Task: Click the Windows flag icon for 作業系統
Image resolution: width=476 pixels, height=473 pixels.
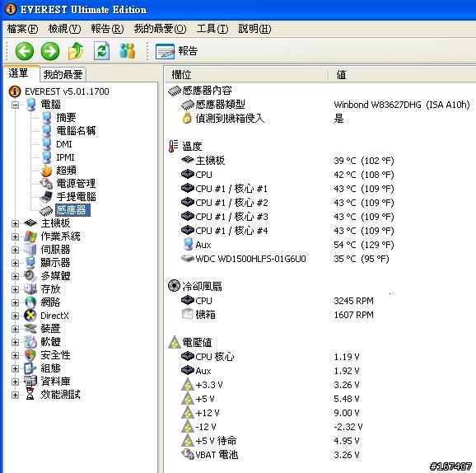Action: coord(30,236)
